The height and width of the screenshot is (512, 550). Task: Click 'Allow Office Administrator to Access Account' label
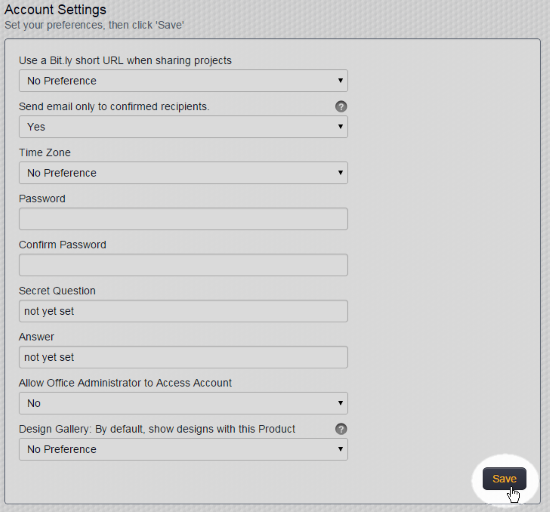pos(125,383)
